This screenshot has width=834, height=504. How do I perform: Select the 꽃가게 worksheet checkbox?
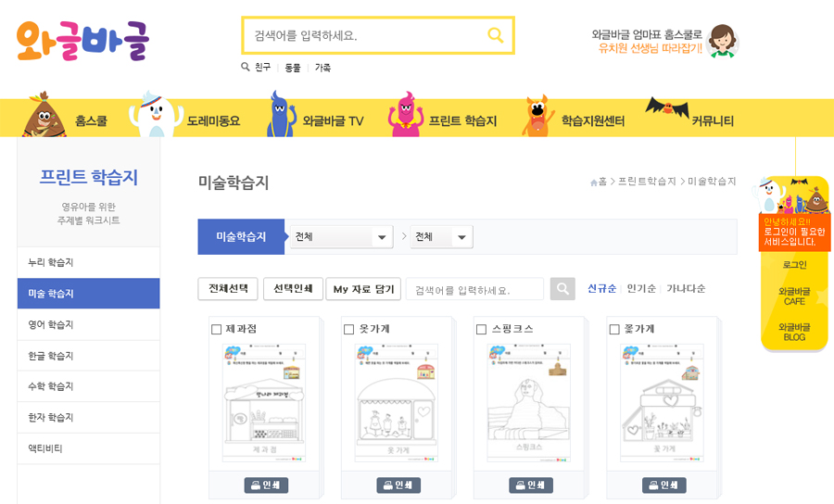click(614, 330)
